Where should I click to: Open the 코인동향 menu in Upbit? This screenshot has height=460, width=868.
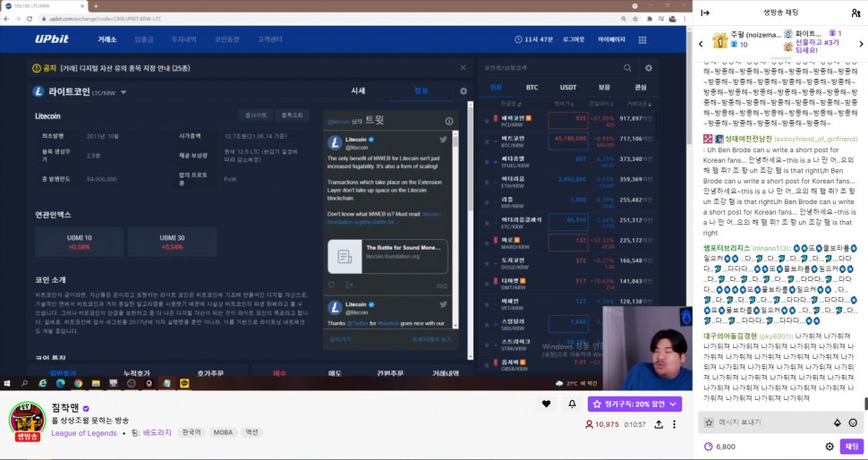click(x=227, y=39)
